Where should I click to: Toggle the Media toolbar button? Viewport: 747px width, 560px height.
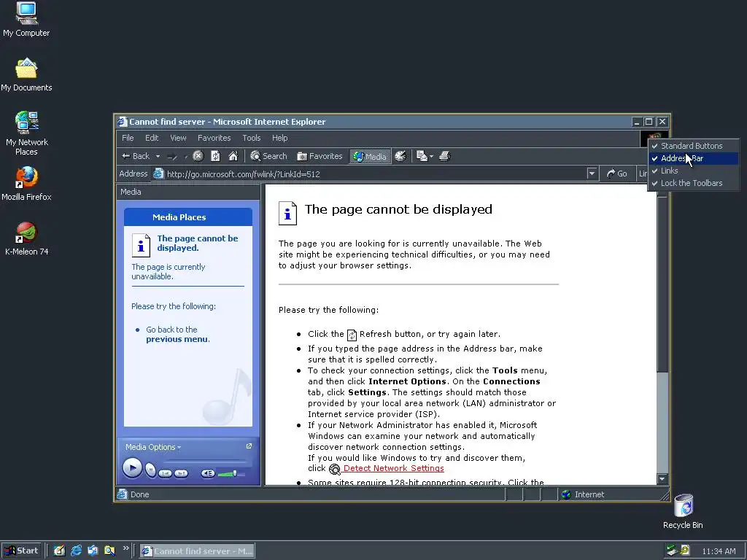pos(370,156)
